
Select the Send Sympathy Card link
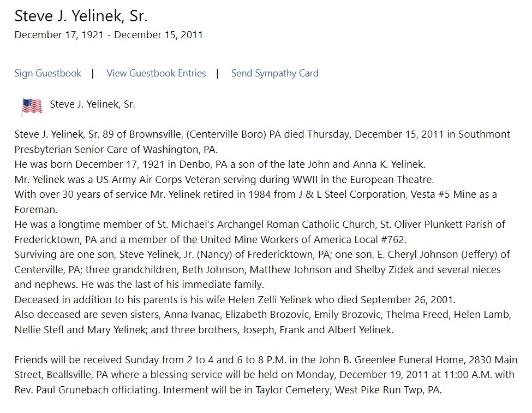point(275,73)
